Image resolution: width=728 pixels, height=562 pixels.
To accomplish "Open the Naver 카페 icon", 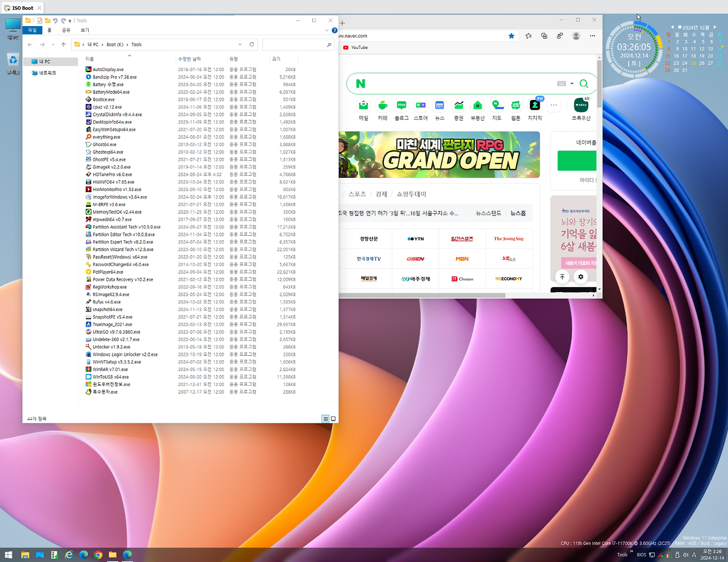I will (382, 105).
